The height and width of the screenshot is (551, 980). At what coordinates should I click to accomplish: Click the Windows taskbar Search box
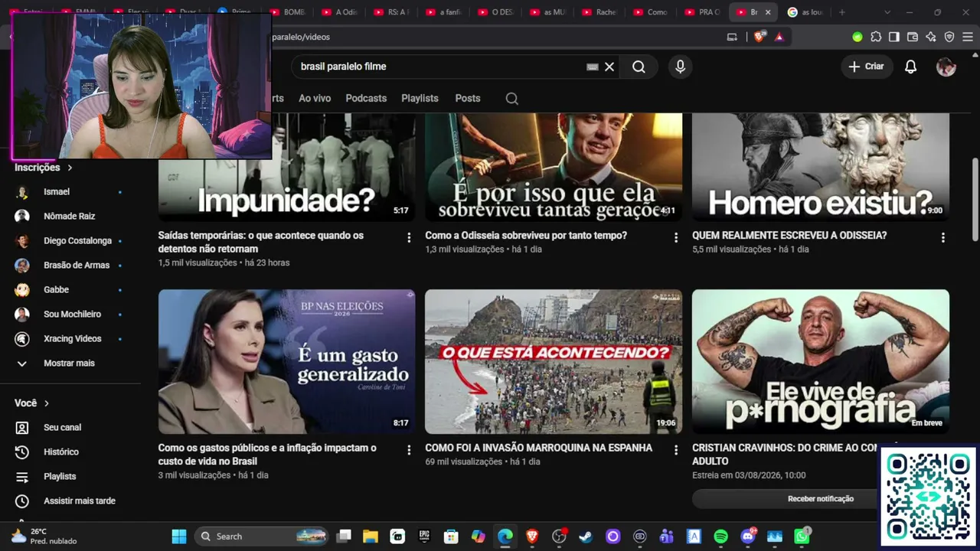pos(261,536)
